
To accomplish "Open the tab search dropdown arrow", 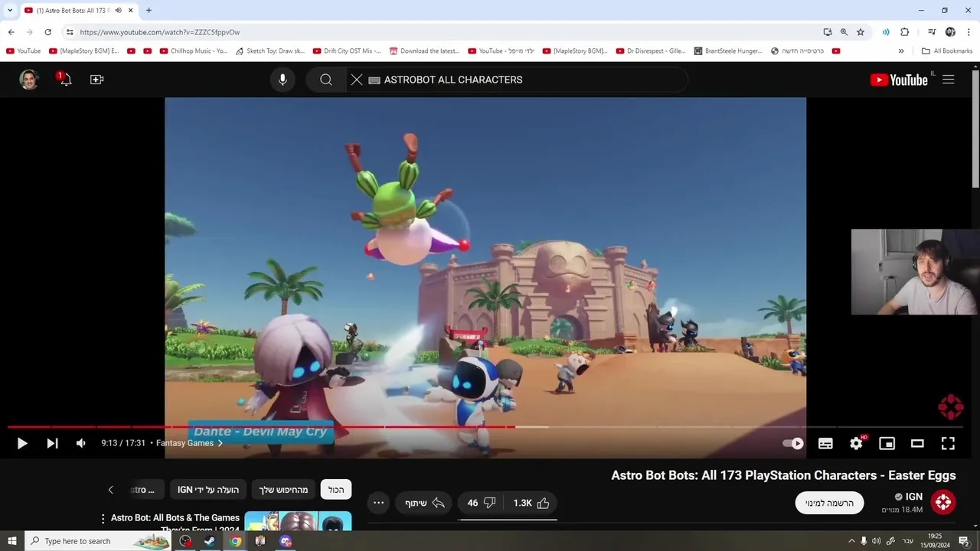I will coord(10,11).
